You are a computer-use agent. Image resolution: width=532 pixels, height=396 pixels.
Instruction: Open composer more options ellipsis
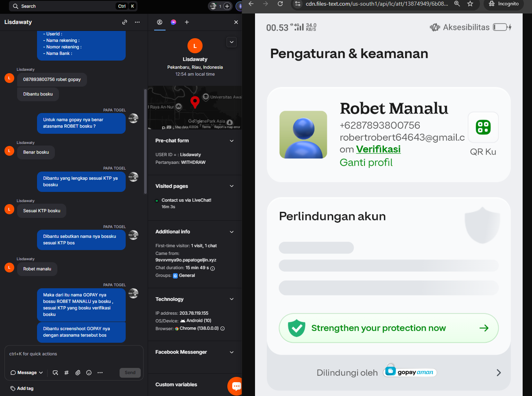pos(100,372)
